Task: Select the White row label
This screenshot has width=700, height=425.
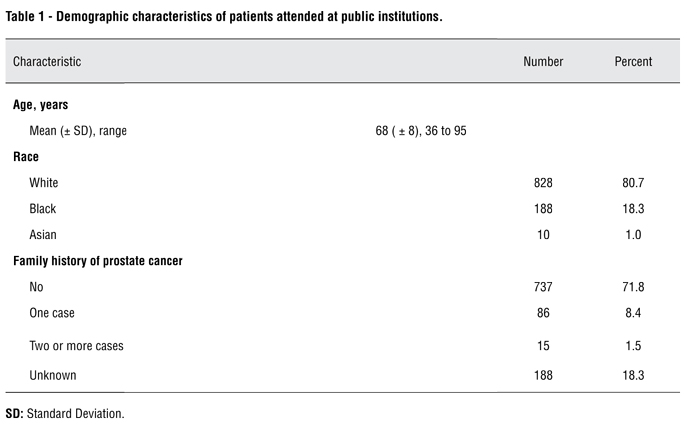Action: pyautogui.click(x=44, y=183)
